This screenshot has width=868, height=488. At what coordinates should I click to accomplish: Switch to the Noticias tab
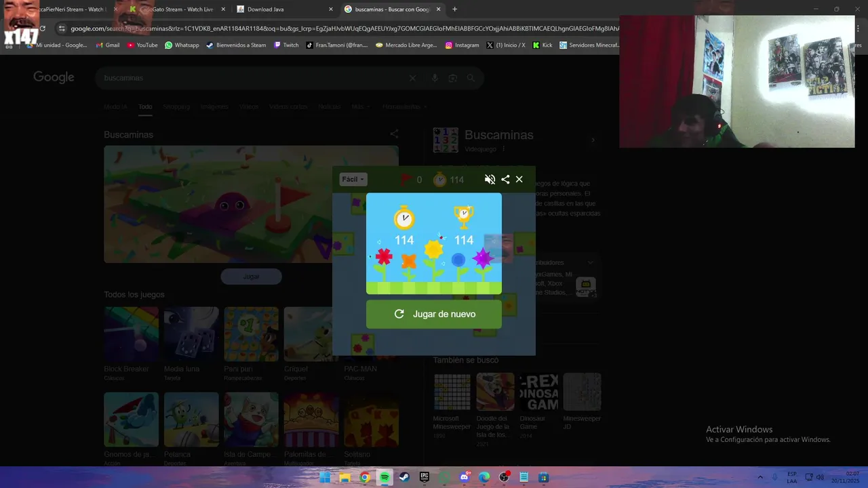[330, 107]
